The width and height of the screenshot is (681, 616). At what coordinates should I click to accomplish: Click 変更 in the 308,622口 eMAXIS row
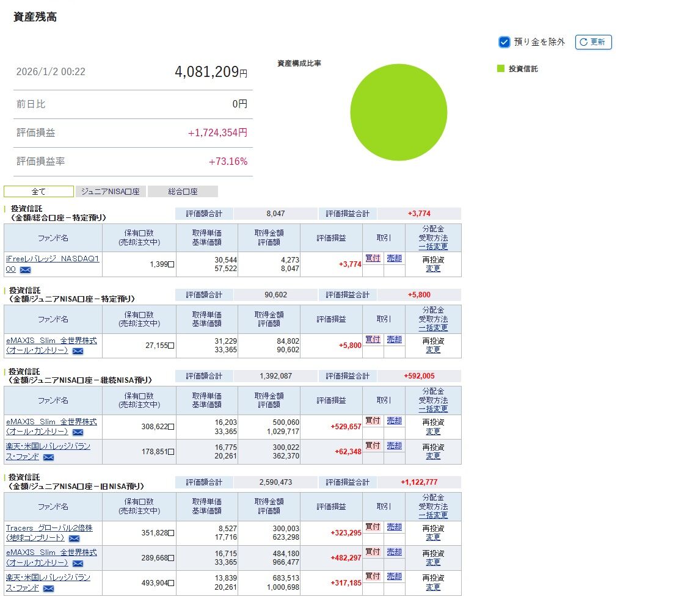tap(433, 432)
